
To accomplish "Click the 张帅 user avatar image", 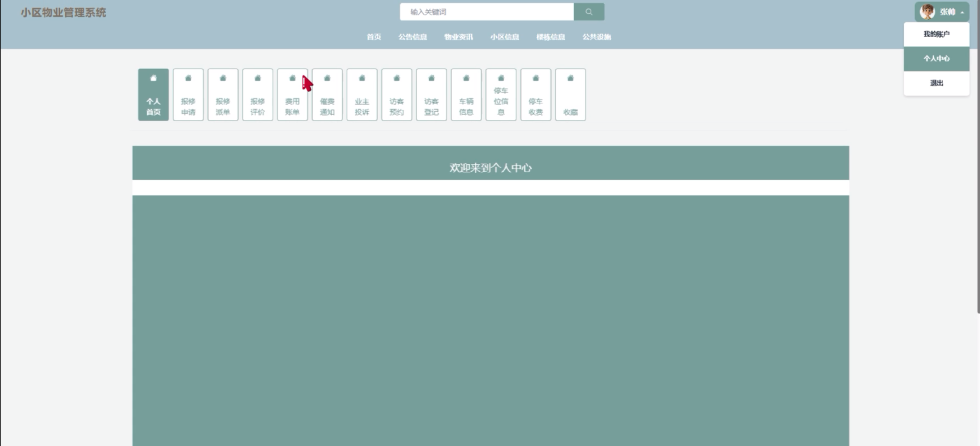I will point(927,12).
